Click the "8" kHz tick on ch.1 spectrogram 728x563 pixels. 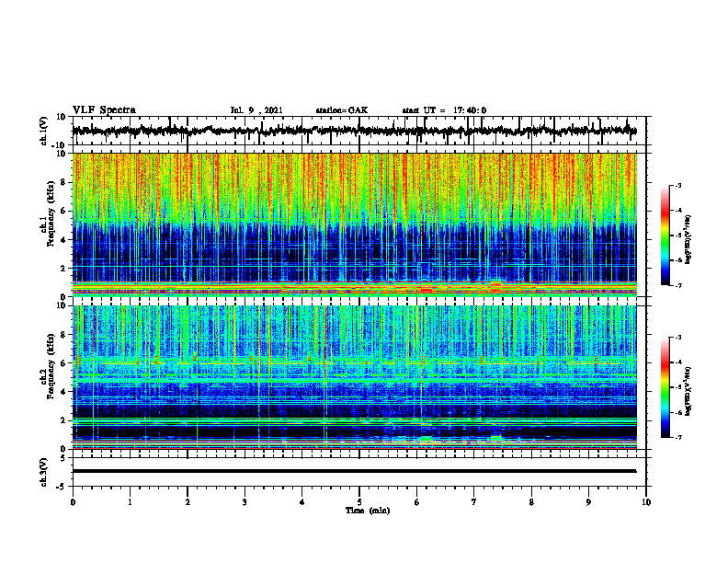click(x=63, y=182)
